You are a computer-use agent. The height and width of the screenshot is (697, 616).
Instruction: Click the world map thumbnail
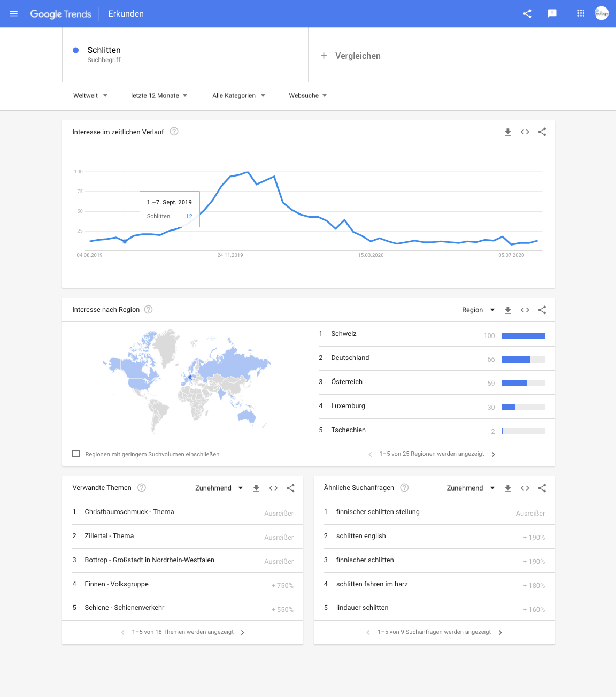(x=187, y=381)
